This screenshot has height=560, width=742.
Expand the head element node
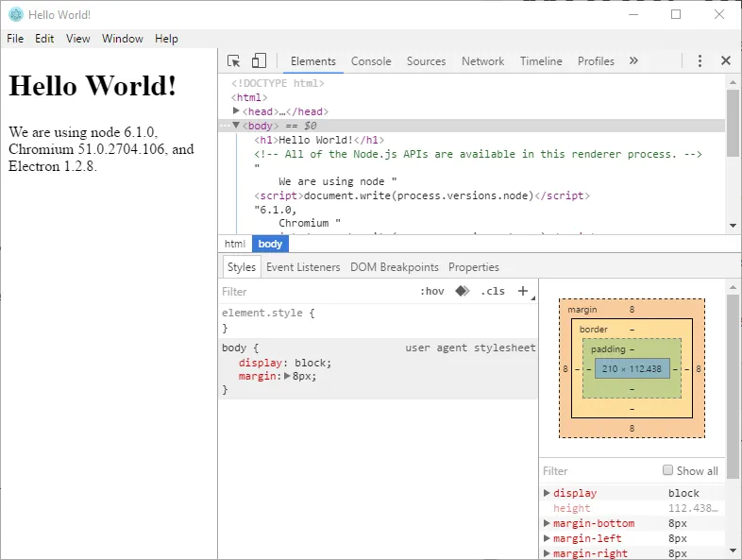(x=236, y=111)
